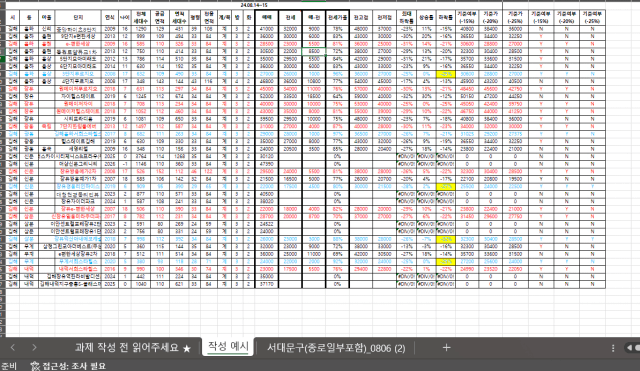This screenshot has width=640, height=371.
Task: Select the '전저점' header cell
Action: click(x=384, y=18)
